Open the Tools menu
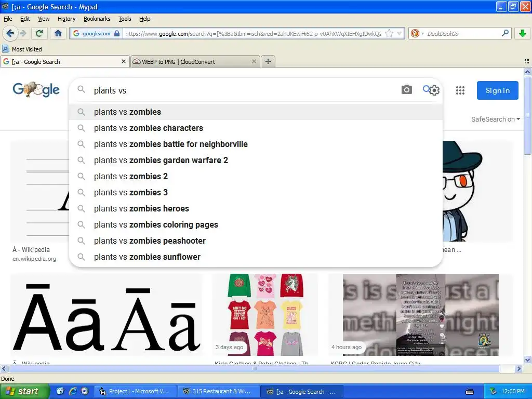Screen dimensions: 532x399 (125, 19)
